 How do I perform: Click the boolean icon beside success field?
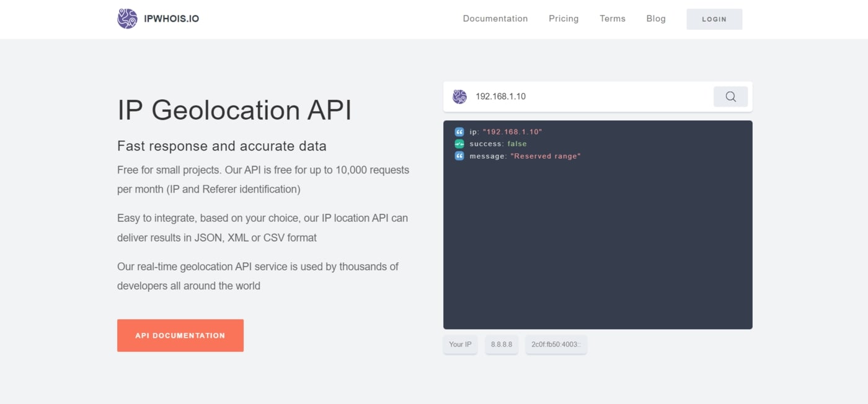point(459,144)
